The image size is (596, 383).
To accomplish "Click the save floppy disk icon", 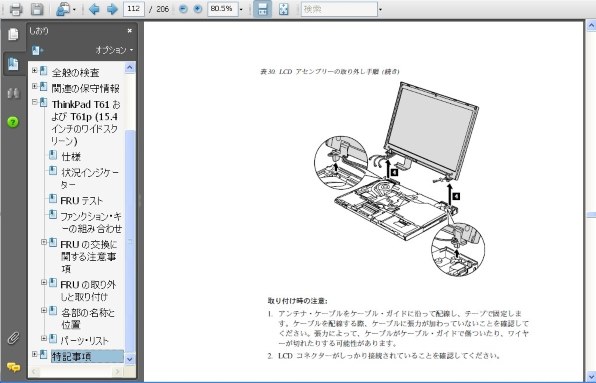I will (37, 9).
